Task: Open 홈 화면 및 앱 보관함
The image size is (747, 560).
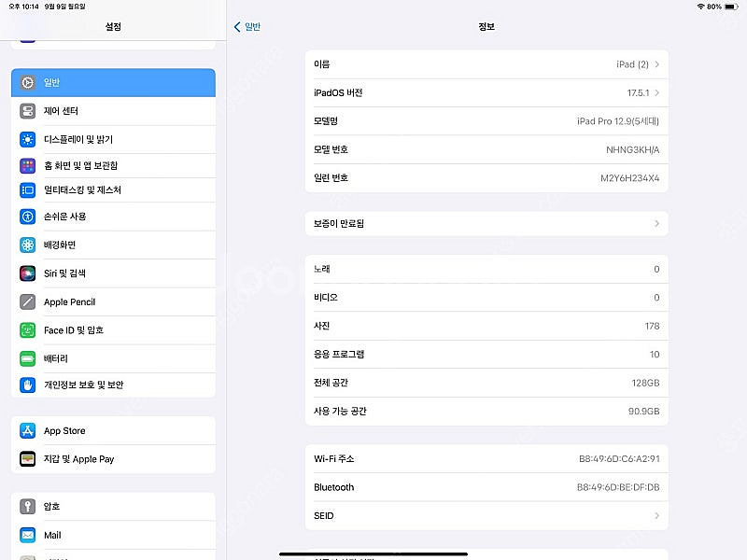Action: tap(113, 166)
